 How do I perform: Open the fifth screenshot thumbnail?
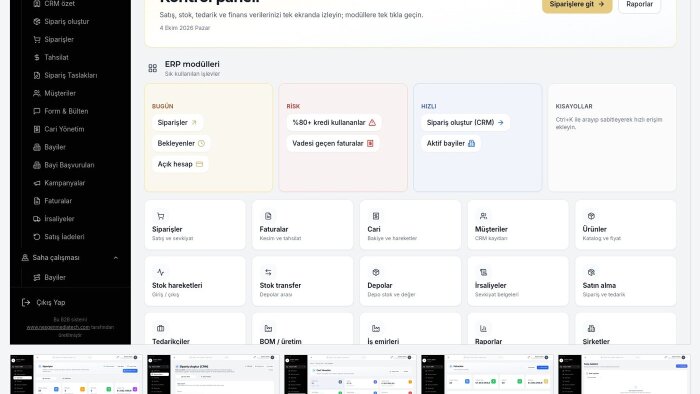[624, 374]
